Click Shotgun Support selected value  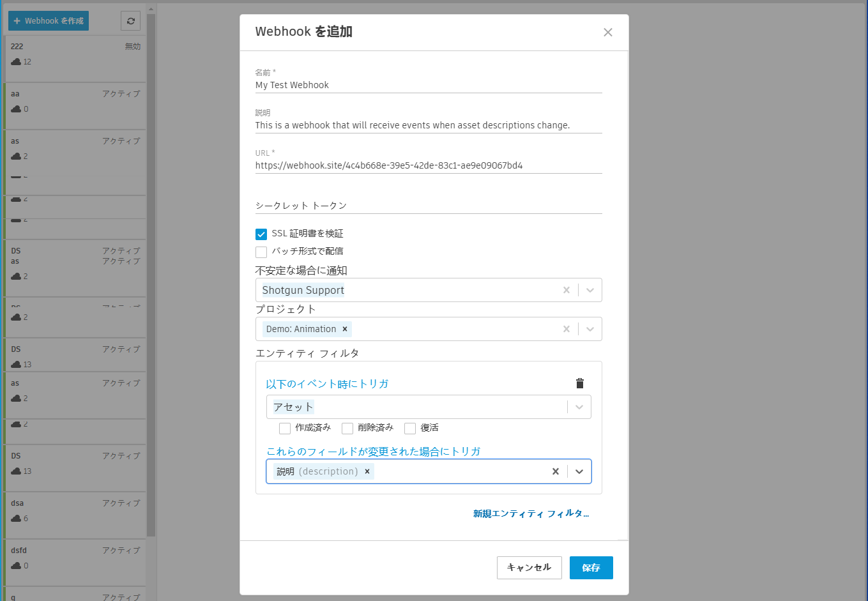pos(303,290)
